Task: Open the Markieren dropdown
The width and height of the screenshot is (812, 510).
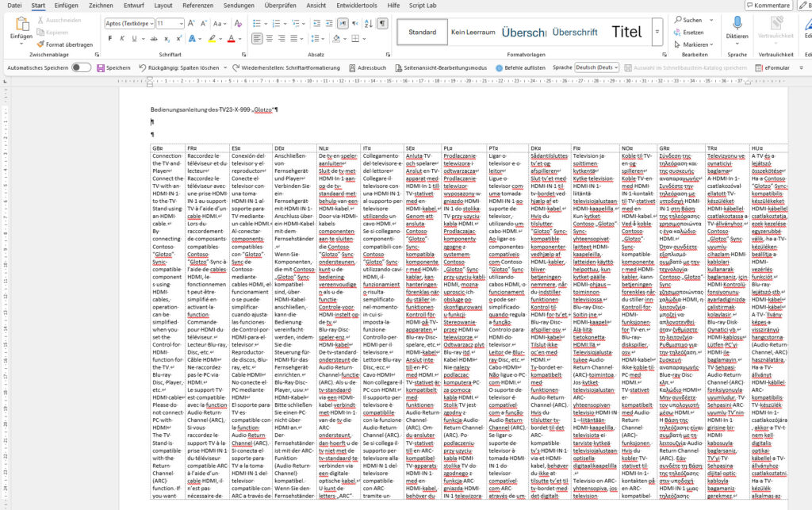Action: (694, 44)
